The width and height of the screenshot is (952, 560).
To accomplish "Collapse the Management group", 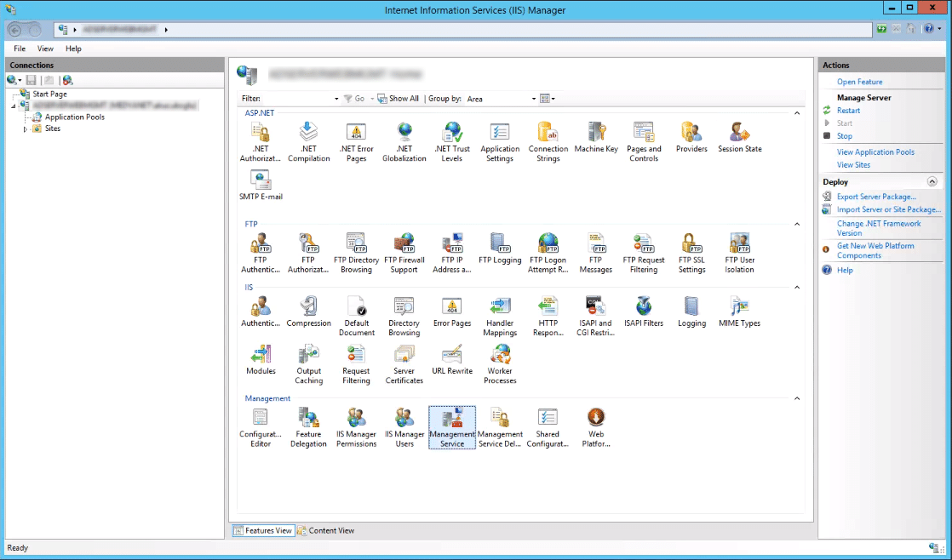I will tap(797, 398).
